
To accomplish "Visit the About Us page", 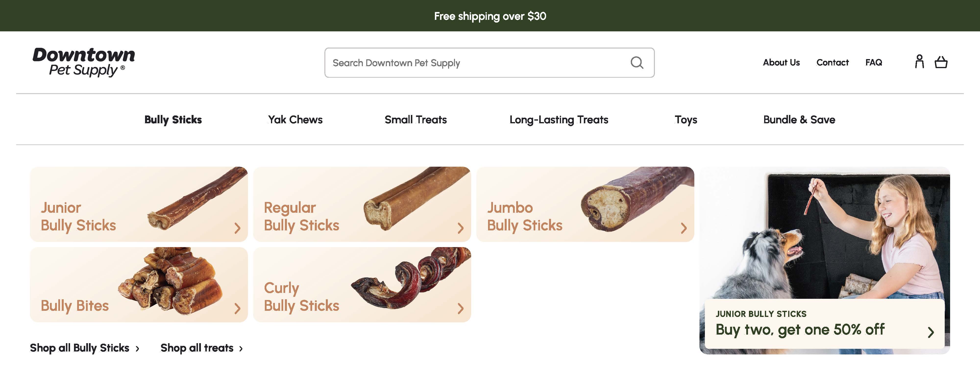I will 781,63.
